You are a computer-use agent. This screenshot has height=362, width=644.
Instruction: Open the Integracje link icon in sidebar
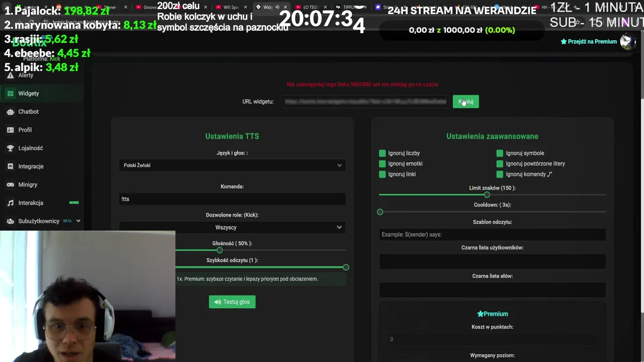pyautogui.click(x=10, y=166)
